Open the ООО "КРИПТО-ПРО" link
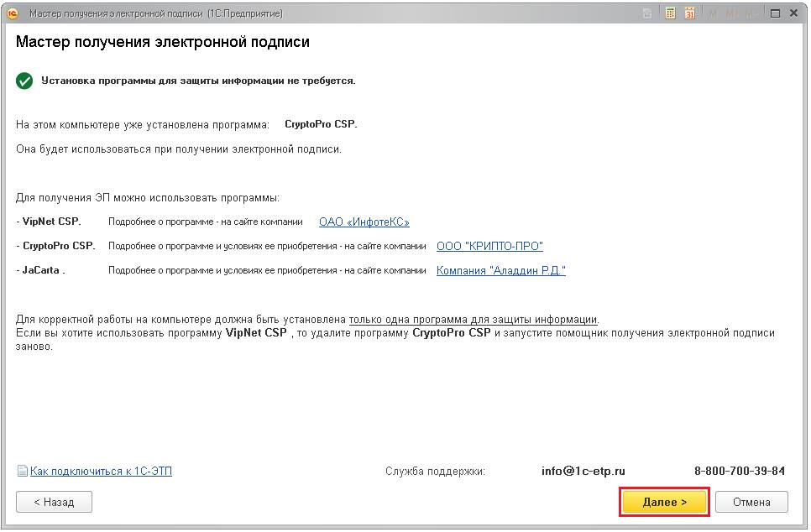 click(x=489, y=246)
